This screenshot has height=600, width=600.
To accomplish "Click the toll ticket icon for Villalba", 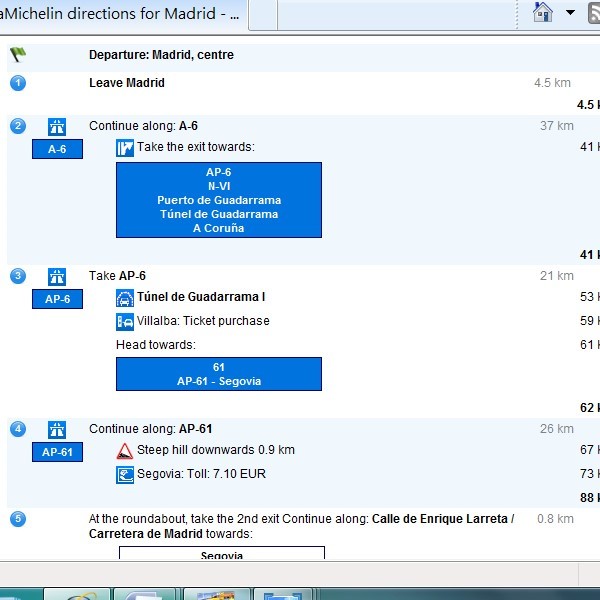I will 125,322.
